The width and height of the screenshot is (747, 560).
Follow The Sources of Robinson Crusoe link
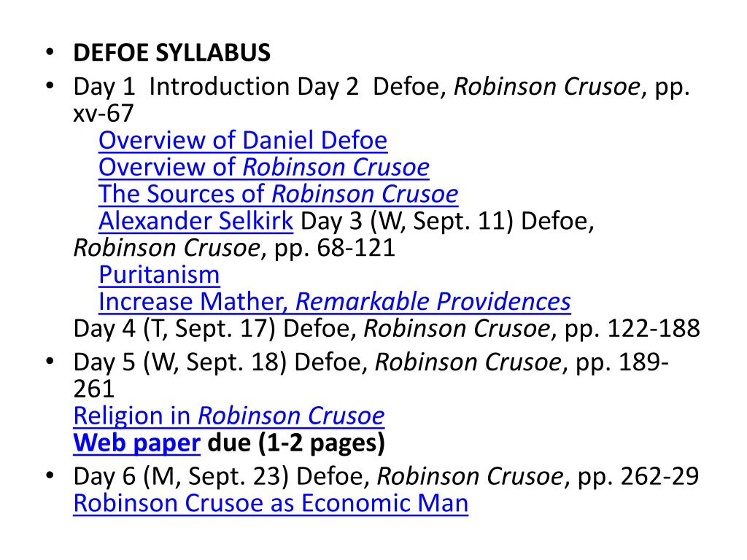278,194
